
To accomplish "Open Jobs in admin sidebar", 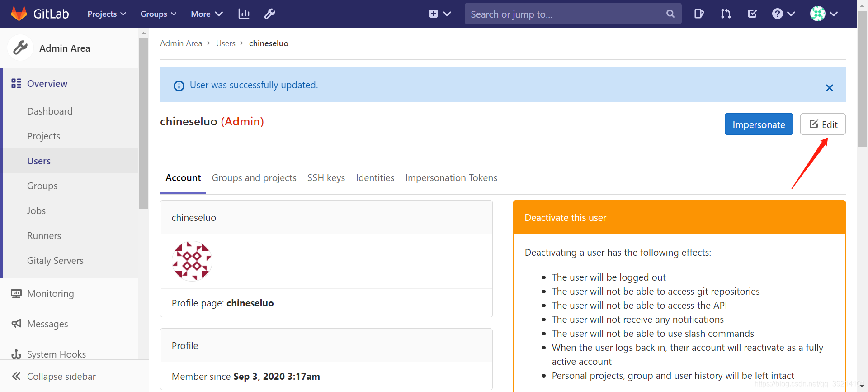I will click(36, 211).
